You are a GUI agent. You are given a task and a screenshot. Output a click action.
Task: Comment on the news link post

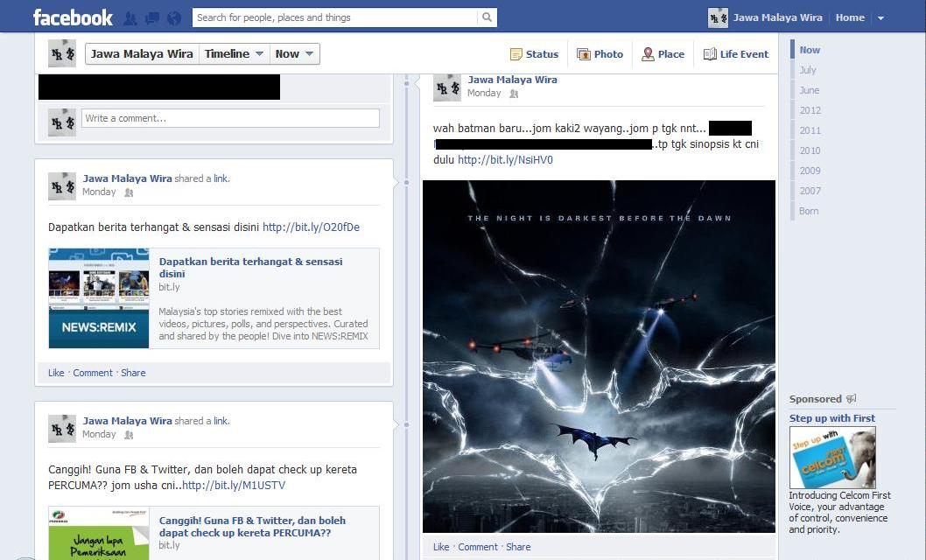pos(93,373)
